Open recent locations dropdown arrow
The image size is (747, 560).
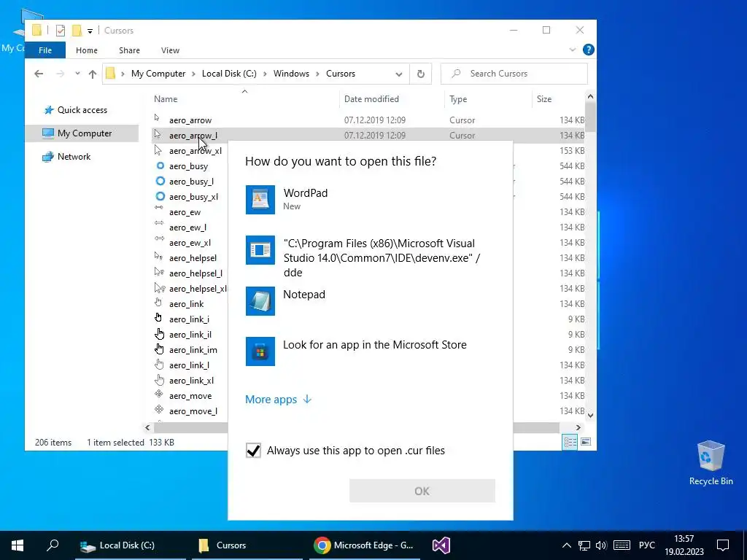(x=77, y=74)
